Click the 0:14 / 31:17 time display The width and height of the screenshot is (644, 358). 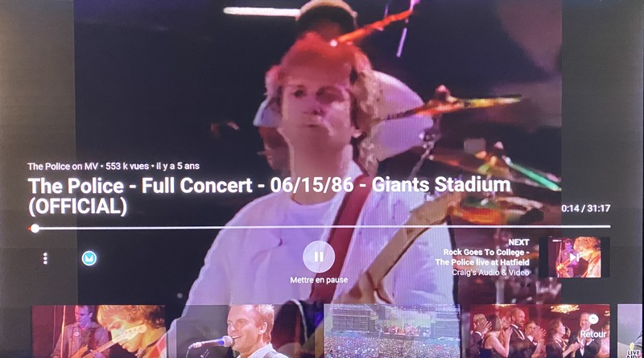(586, 208)
